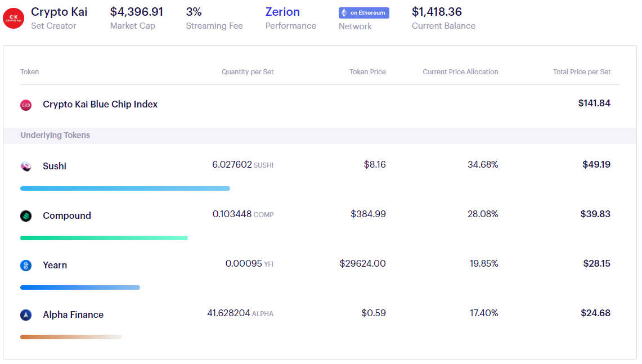Click the 3% streaming fee value
Screen dimensions: 642x364
pos(194,12)
